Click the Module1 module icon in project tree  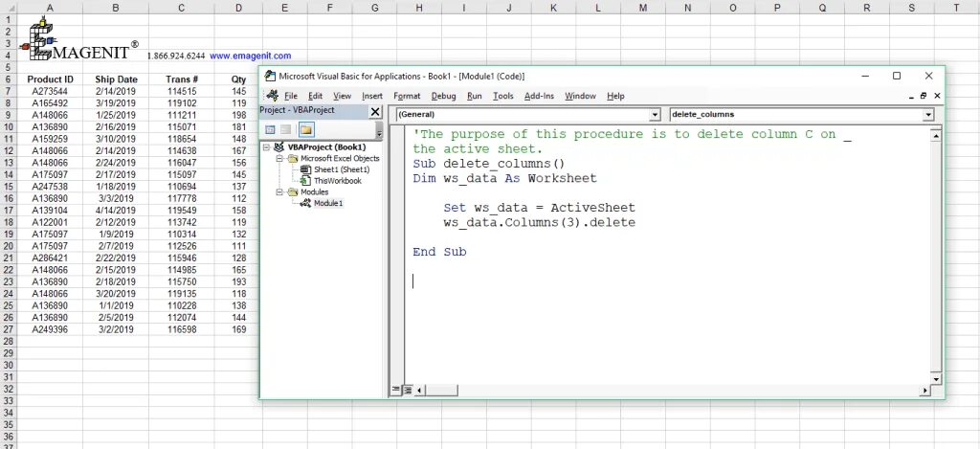(x=305, y=203)
